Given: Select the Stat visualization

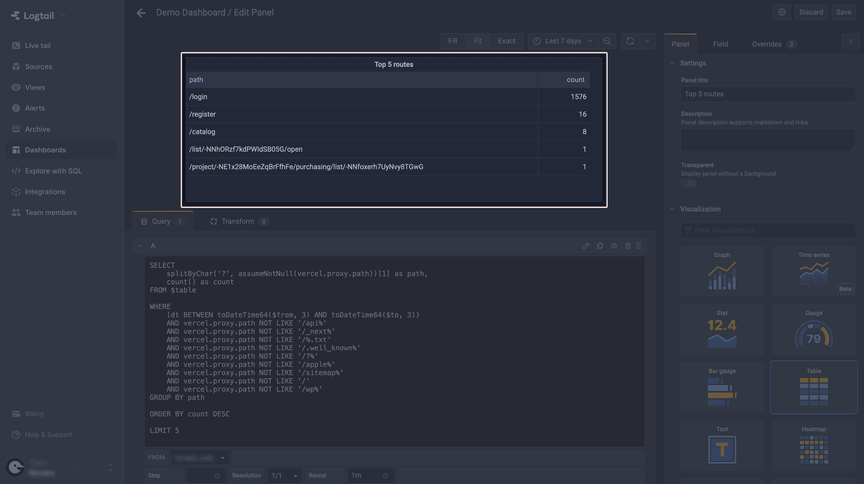Looking at the screenshot, I should [x=722, y=330].
